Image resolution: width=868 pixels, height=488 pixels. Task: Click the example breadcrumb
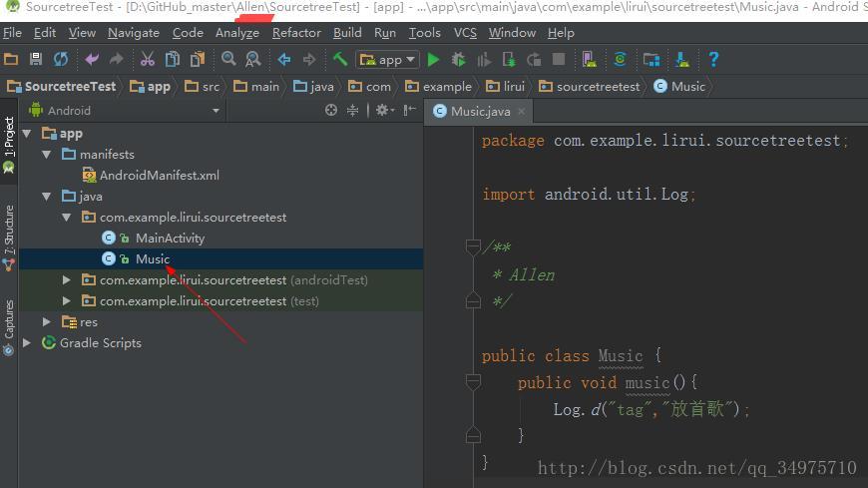coord(438,87)
